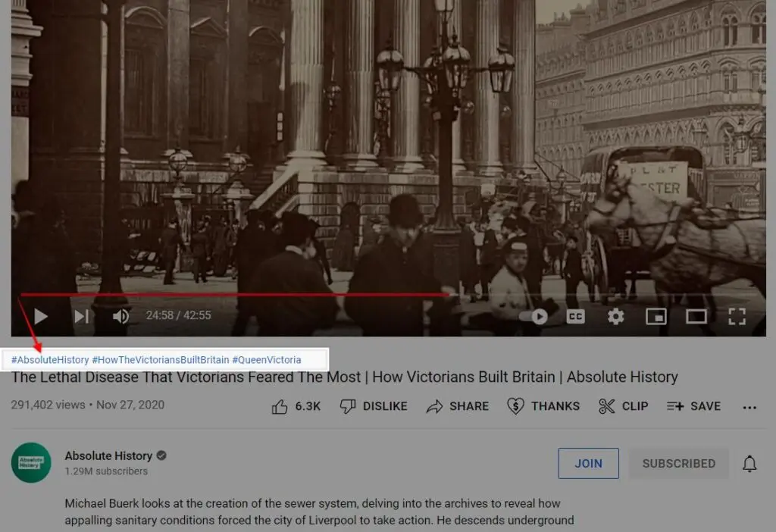Viewport: 776px width, 532px height.
Task: Open the #HowTheVictoriansBuiltBritain hashtag
Action: point(160,360)
